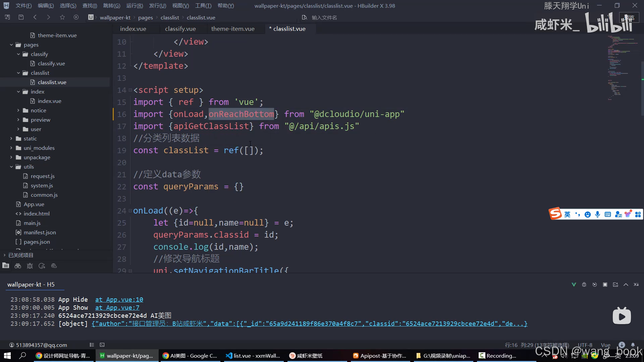Toggle Sogou English/Chinese input mode
Image resolution: width=644 pixels, height=362 pixels.
[567, 215]
